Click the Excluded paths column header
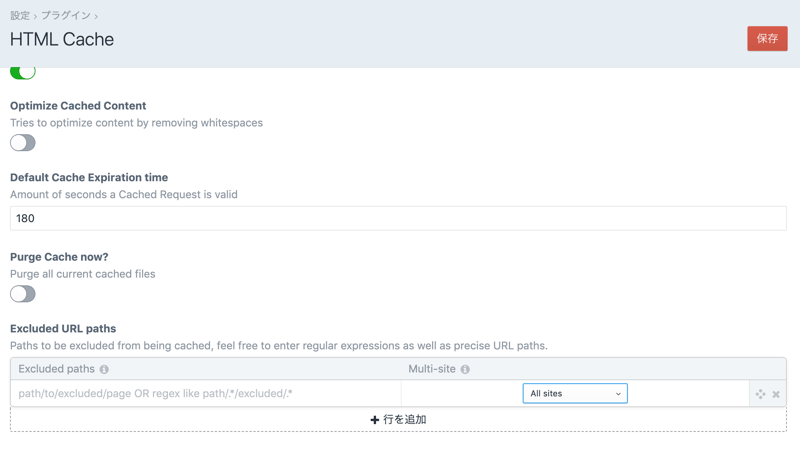Screen dimensions: 800x455 56,370
